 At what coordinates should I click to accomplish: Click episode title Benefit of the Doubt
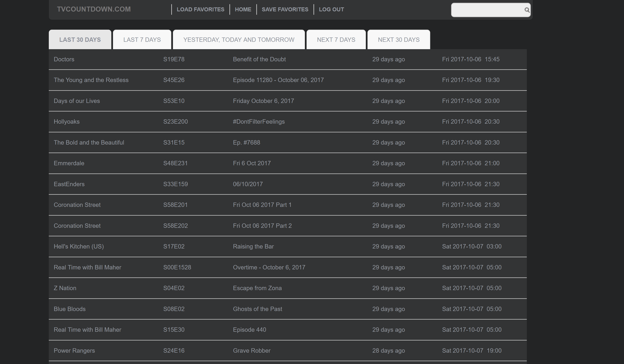(x=259, y=59)
